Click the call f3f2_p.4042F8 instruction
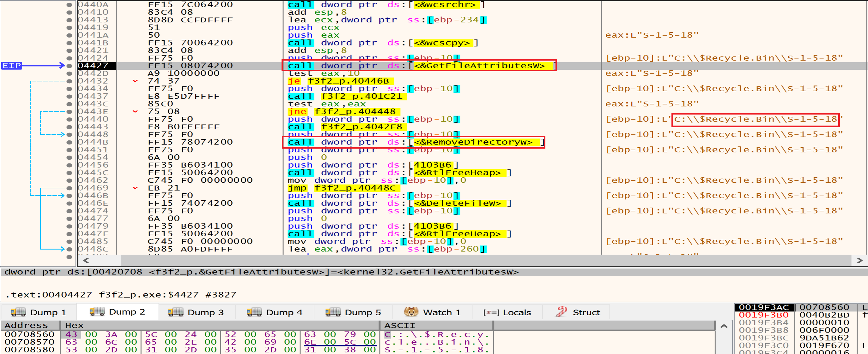The height and width of the screenshot is (354, 868). point(347,127)
